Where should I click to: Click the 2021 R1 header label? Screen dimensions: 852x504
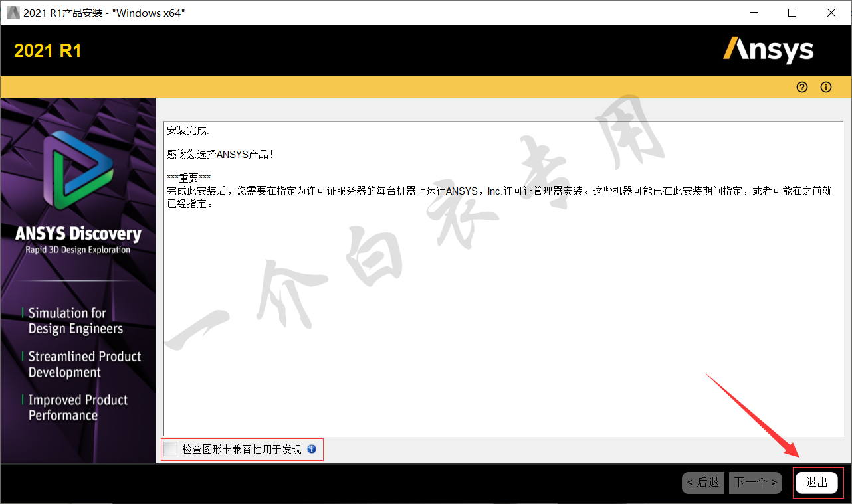(x=48, y=51)
